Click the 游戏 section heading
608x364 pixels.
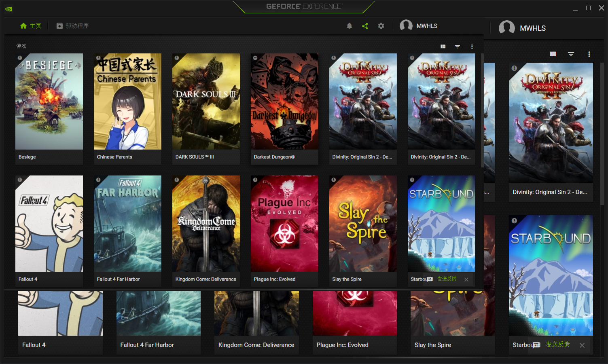[x=21, y=46]
